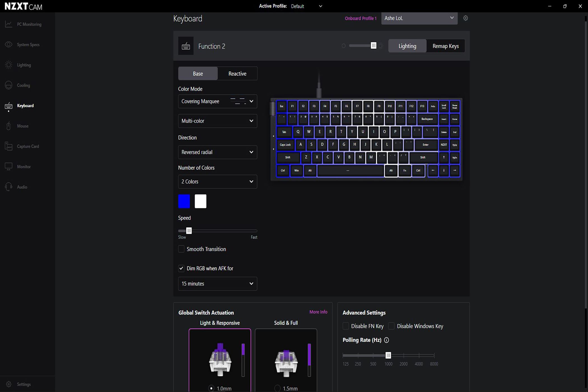Open Capture Card icon in sidebar
Screen dimensions: 588x392
pos(8,146)
